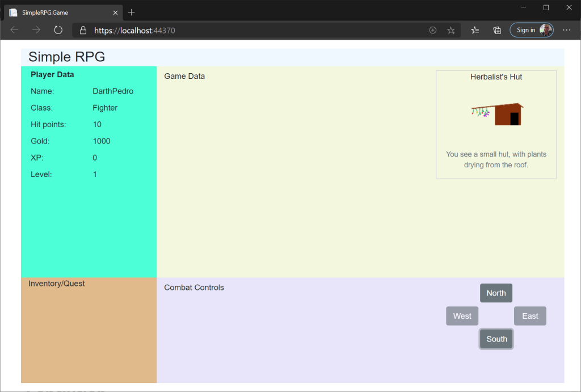Refresh the localhost page
Viewport: 581px width, 392px height.
coord(58,30)
